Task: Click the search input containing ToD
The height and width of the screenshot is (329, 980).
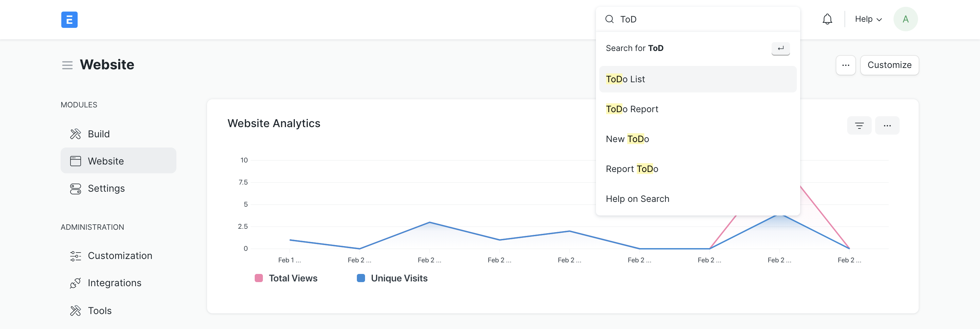Action: pos(704,19)
